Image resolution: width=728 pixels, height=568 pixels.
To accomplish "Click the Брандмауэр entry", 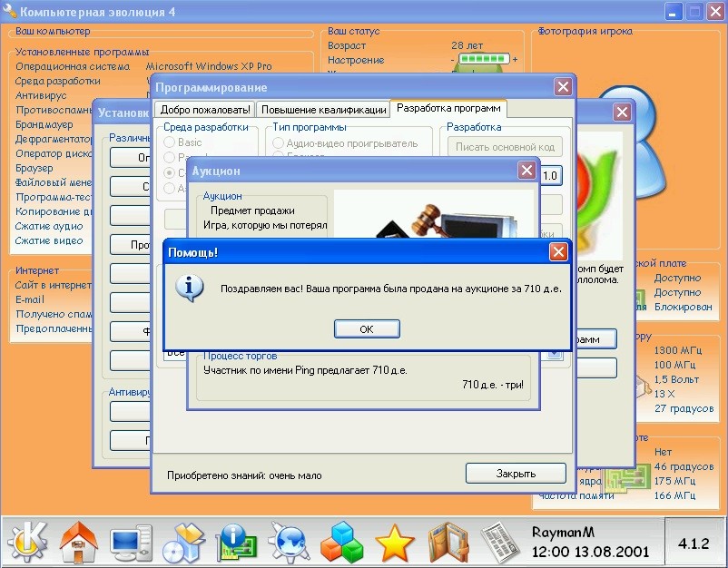I will pos(44,124).
